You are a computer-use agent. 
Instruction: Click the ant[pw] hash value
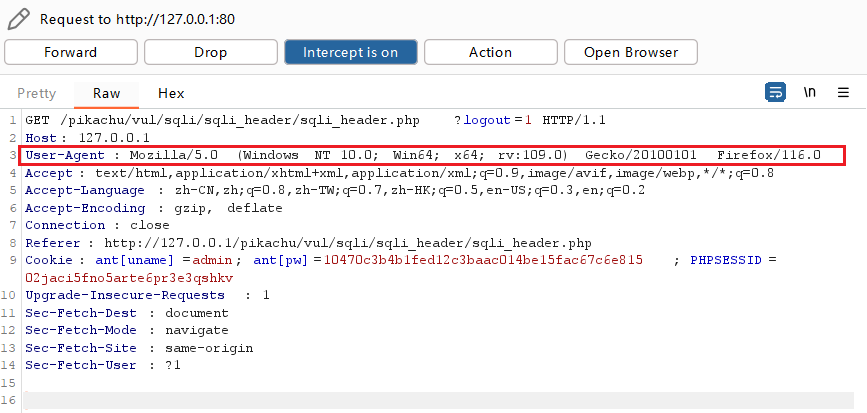pos(483,260)
